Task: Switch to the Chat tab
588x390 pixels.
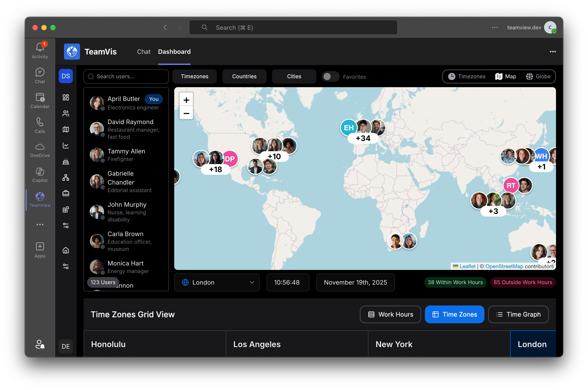Action: pyautogui.click(x=144, y=52)
